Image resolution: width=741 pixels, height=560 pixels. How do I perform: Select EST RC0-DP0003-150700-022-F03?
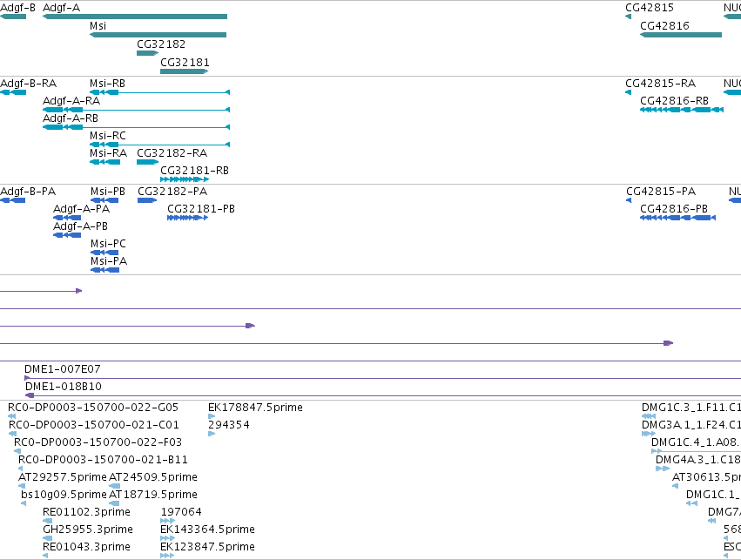(x=98, y=442)
